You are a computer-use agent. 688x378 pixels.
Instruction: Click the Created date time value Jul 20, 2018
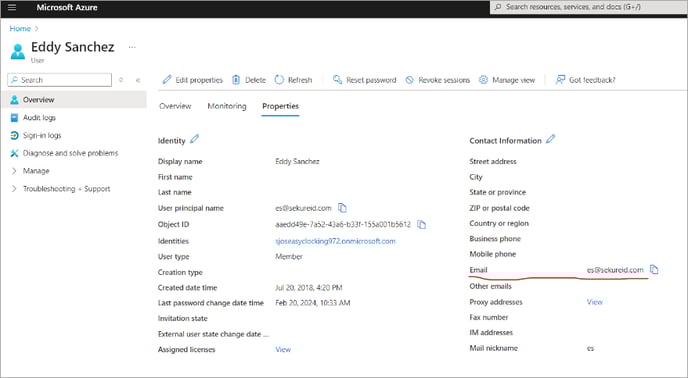309,288
